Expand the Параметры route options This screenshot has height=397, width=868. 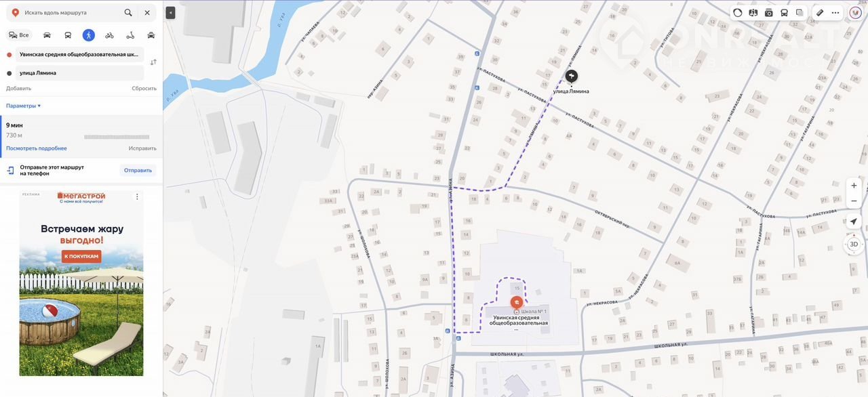pos(24,106)
